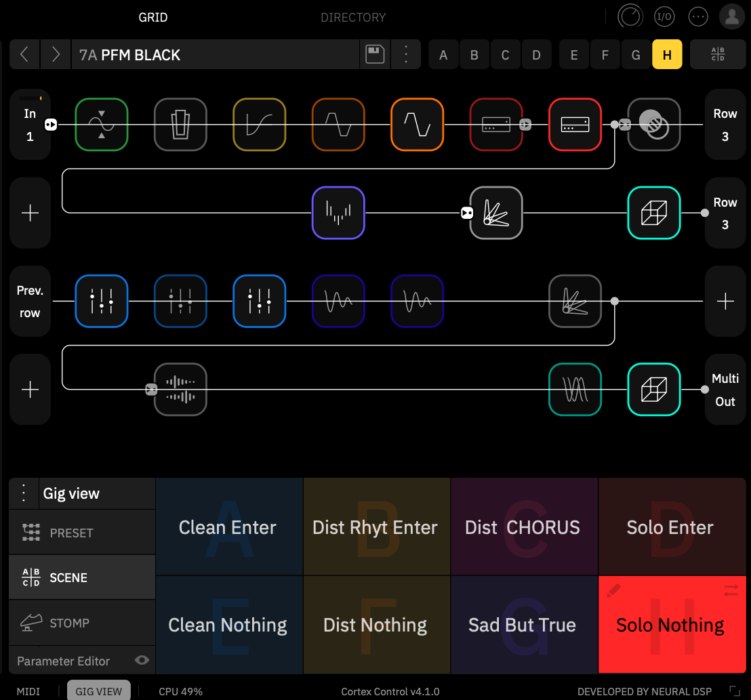Open the In 1 input selector

(x=30, y=125)
